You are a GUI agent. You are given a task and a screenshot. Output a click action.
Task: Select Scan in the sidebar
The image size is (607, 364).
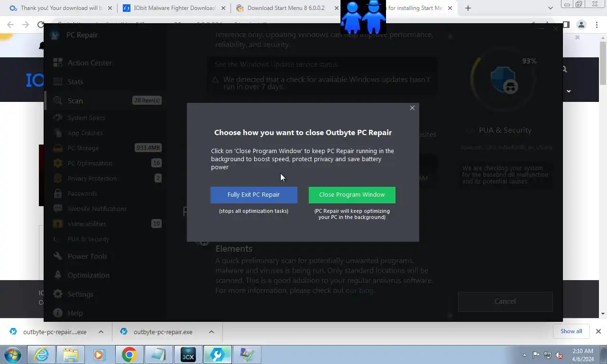coord(75,100)
